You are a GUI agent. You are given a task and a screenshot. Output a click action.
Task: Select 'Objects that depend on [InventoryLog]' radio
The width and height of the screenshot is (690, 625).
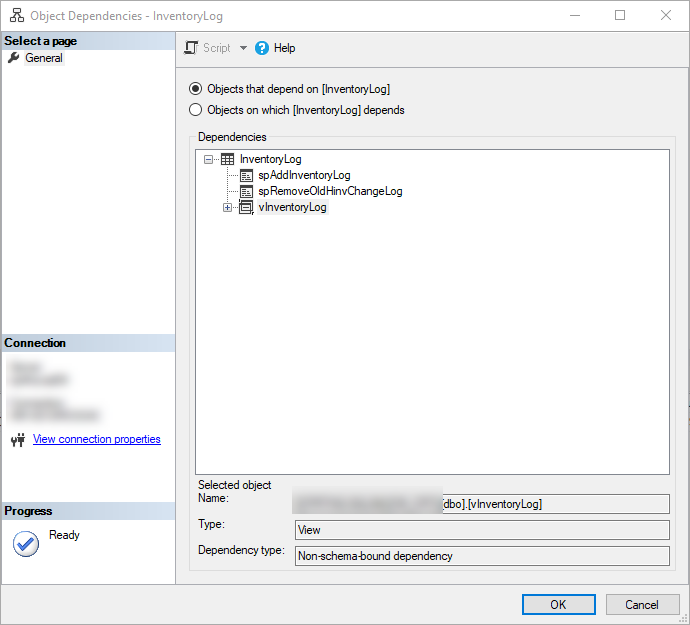click(195, 89)
